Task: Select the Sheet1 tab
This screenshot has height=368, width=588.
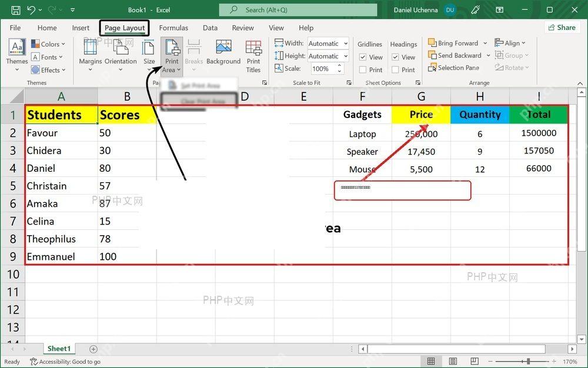Action: (59, 349)
